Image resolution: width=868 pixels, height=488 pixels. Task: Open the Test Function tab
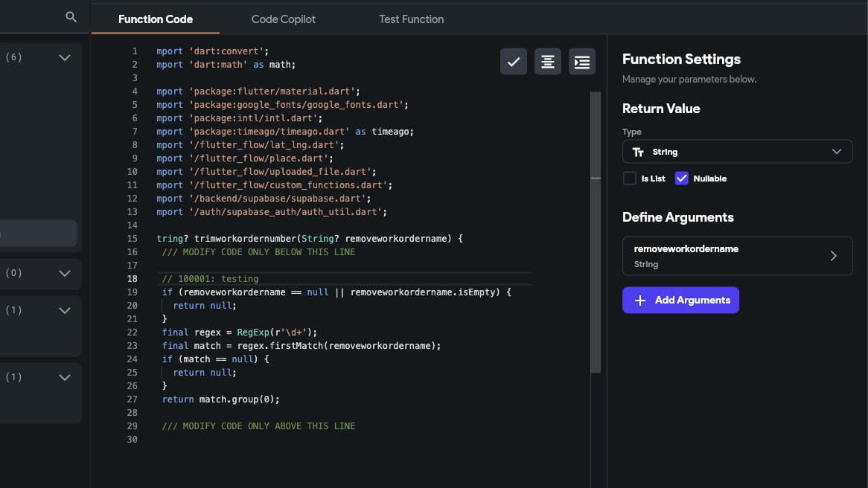(x=412, y=19)
